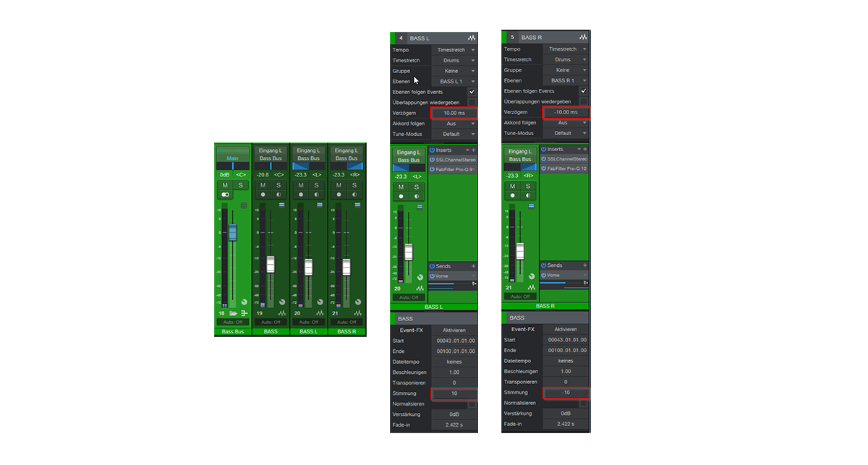868x465 pixels.
Task: Enable Normalisieren for BASS R event
Action: coord(583,404)
